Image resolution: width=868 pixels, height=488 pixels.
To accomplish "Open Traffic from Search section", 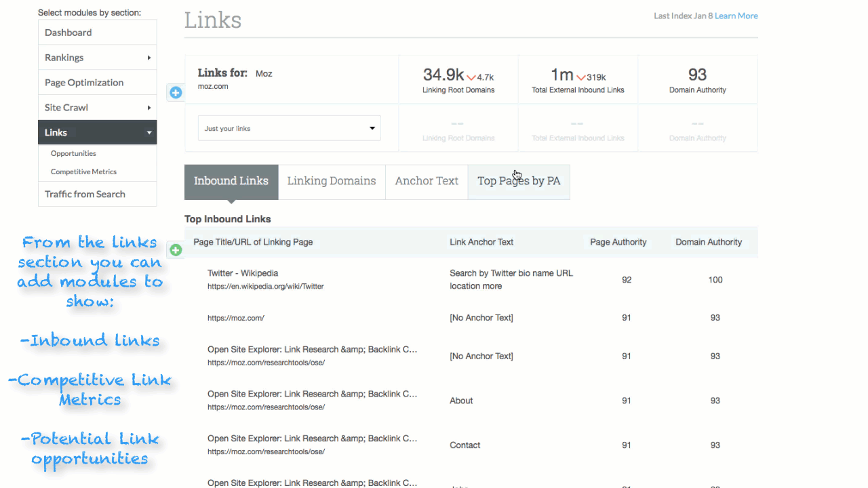I will (x=85, y=194).
